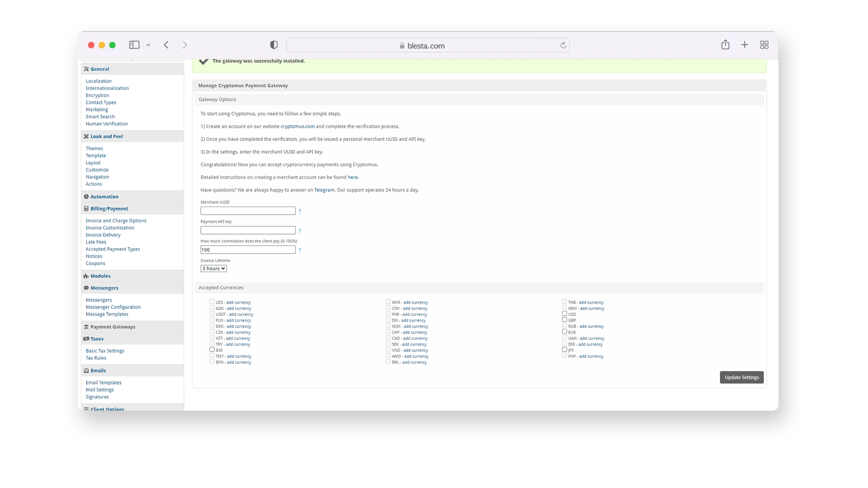Image resolution: width=868 pixels, height=488 pixels.
Task: Check the EUR currency checkbox
Action: pos(565,332)
